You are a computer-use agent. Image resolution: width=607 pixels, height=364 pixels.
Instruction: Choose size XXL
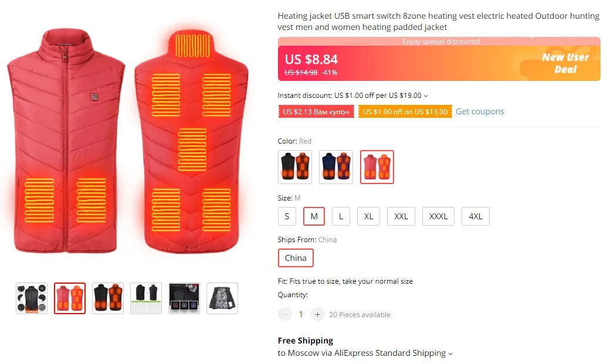[401, 216]
